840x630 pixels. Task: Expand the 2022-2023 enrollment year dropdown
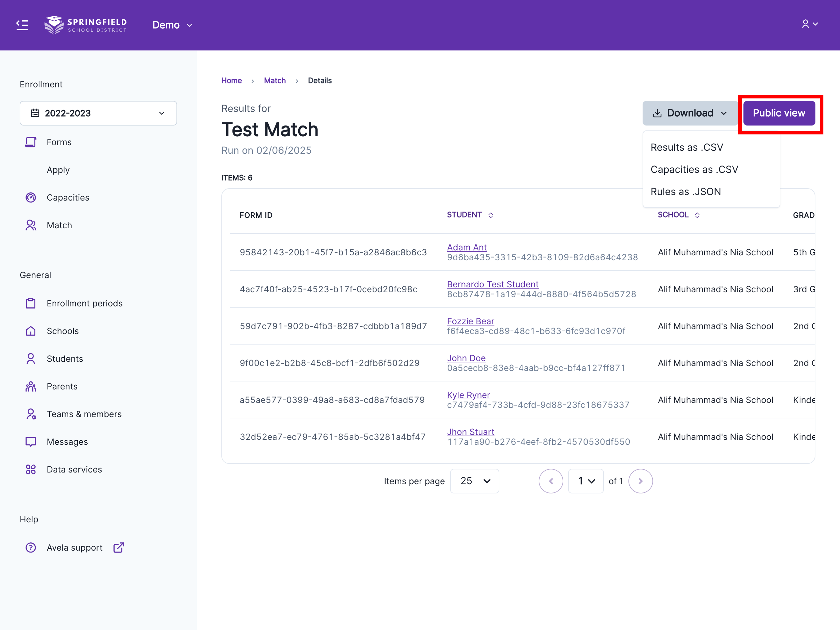pos(98,113)
